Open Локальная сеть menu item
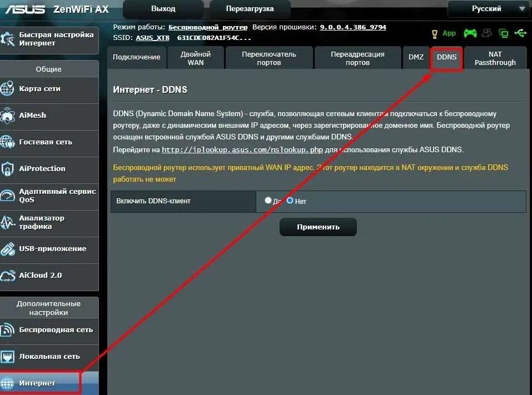The image size is (532, 395). click(49, 357)
